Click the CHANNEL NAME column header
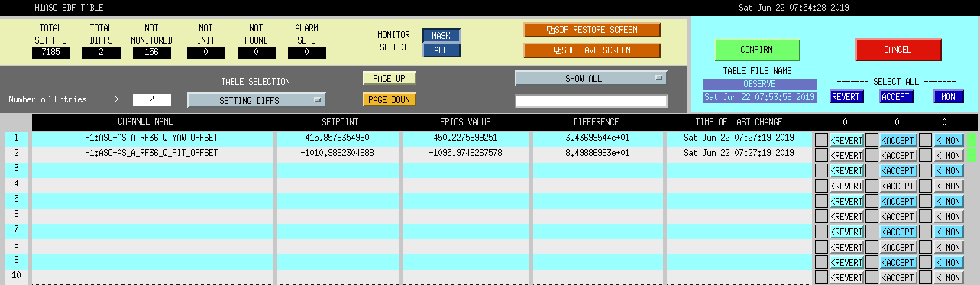 pyautogui.click(x=145, y=121)
